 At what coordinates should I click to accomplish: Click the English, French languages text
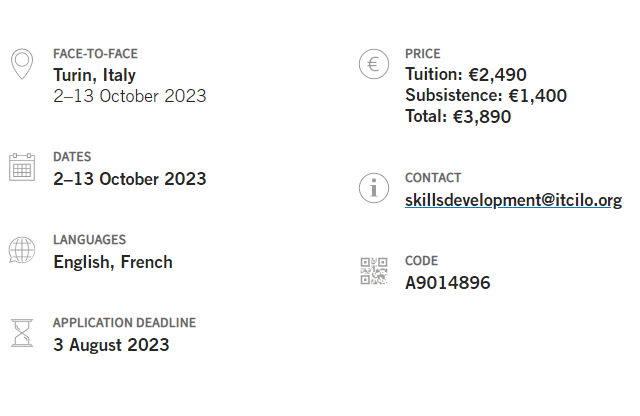point(112,262)
